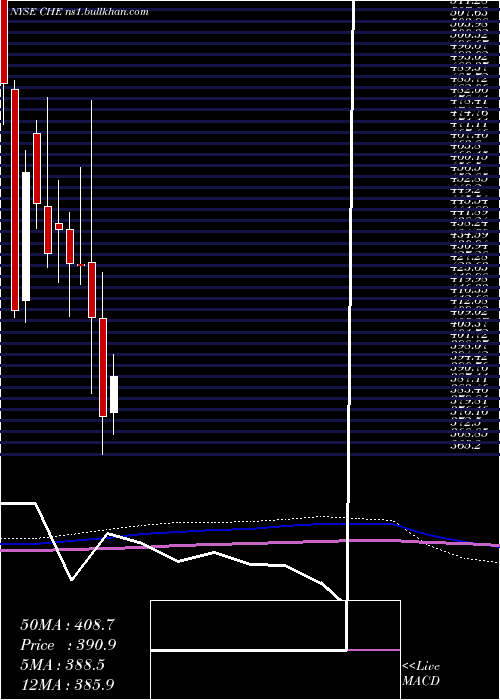Click the 368.2 price axis label
Image resolution: width=500 pixels, height=700 pixels.
pos(466,445)
